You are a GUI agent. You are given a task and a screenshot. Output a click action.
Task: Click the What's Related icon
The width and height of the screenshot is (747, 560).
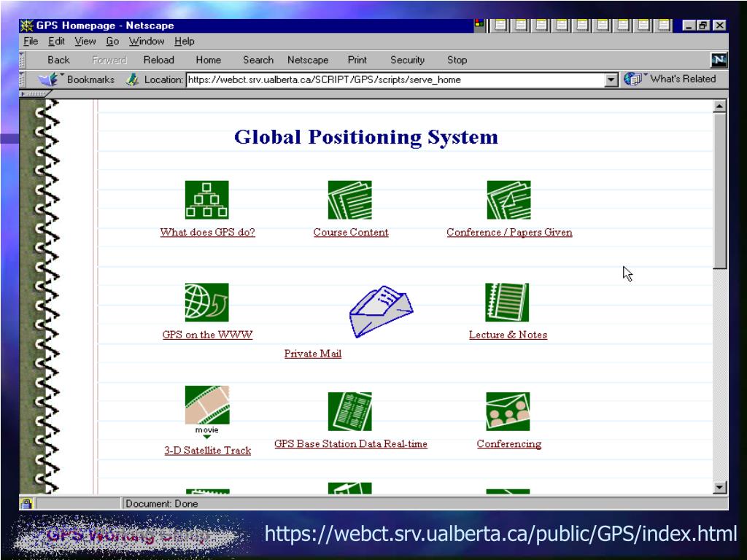click(x=632, y=79)
